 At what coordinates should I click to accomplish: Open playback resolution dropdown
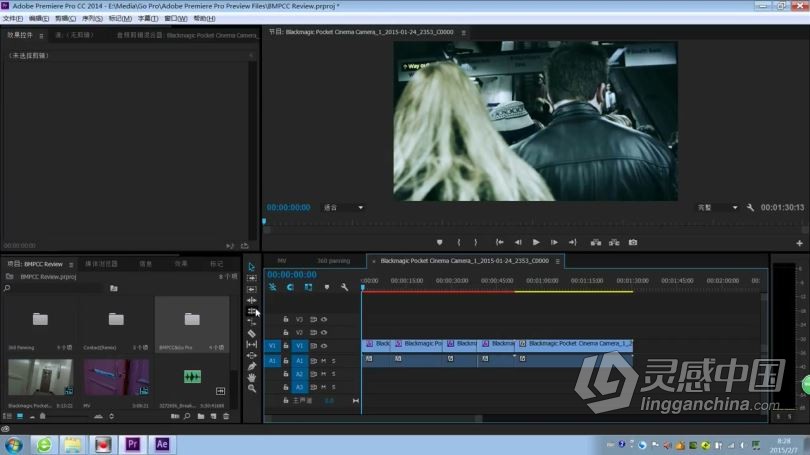click(718, 208)
